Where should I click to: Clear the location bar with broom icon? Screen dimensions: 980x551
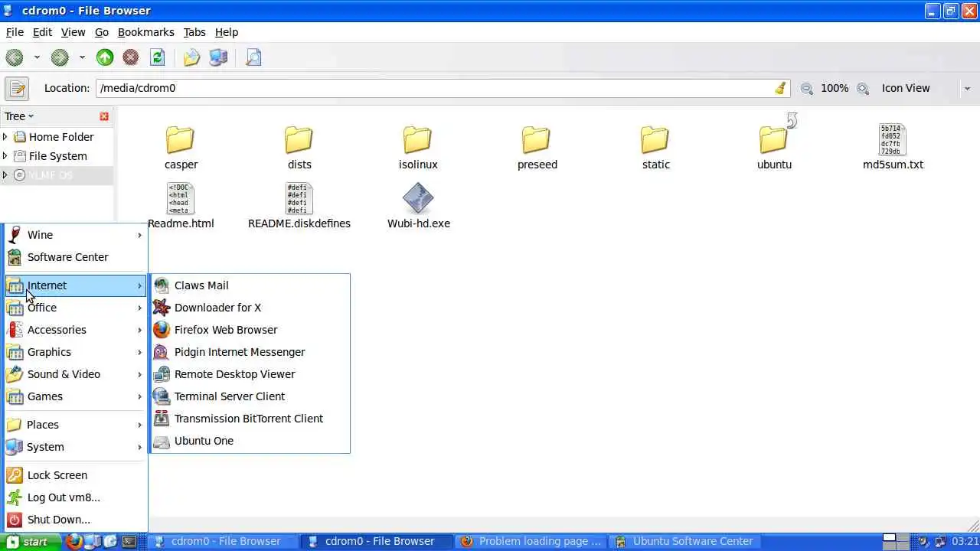780,88
